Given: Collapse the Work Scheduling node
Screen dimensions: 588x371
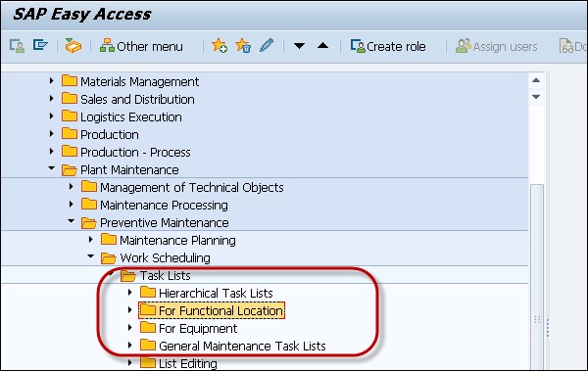Looking at the screenshot, I should pos(91,256).
